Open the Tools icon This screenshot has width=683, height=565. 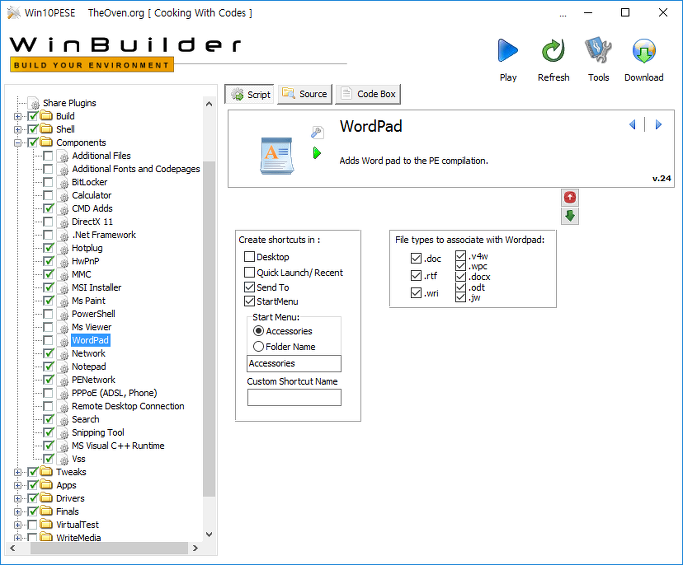598,50
